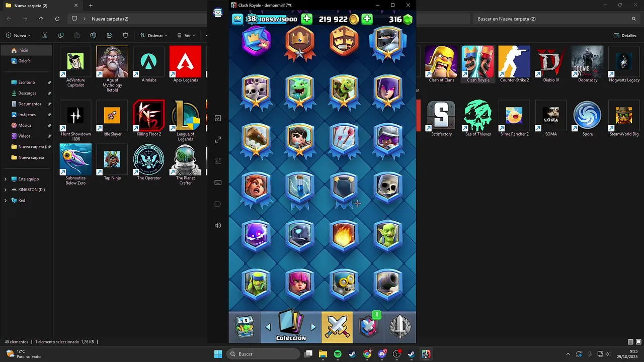Open the purple Elixir Golem mastery badge

256,236
